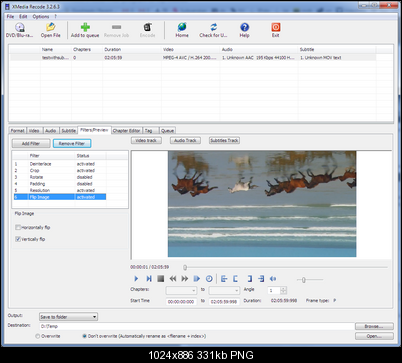Open the Edit menu

pyautogui.click(x=23, y=16)
